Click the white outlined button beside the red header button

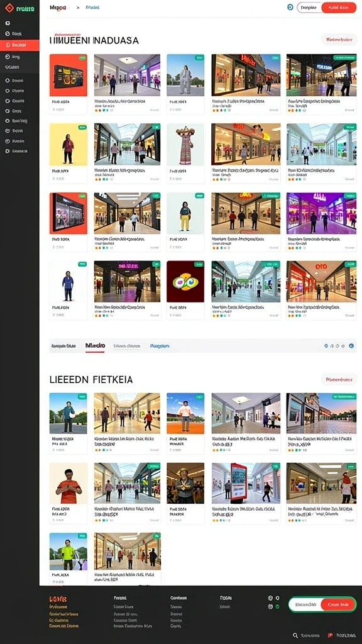[x=309, y=8]
